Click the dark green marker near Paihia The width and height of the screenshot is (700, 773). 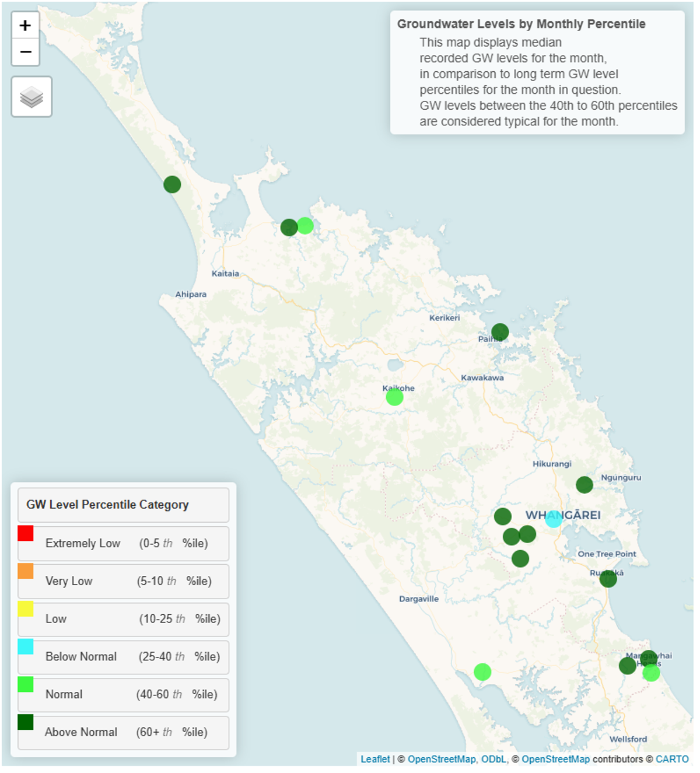point(500,332)
